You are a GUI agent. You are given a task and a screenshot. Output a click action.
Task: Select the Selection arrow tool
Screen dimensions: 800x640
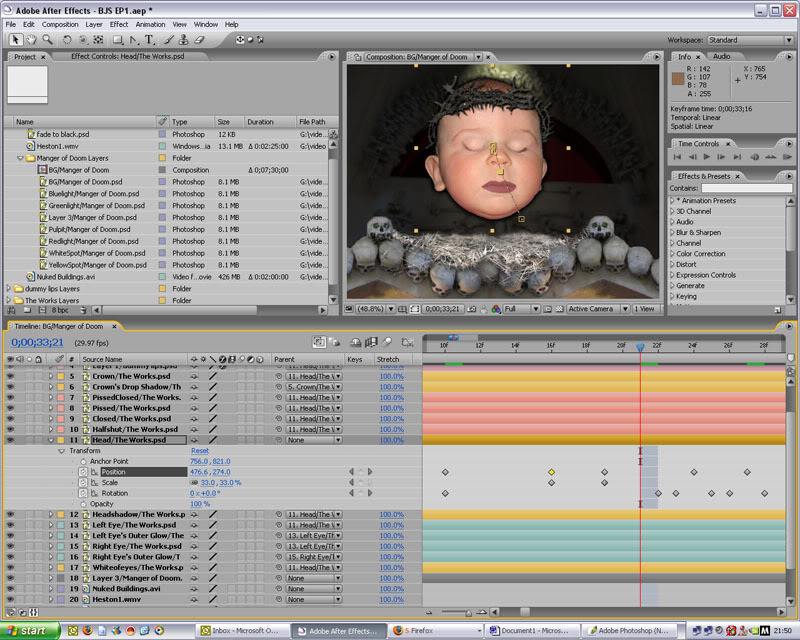[15, 39]
